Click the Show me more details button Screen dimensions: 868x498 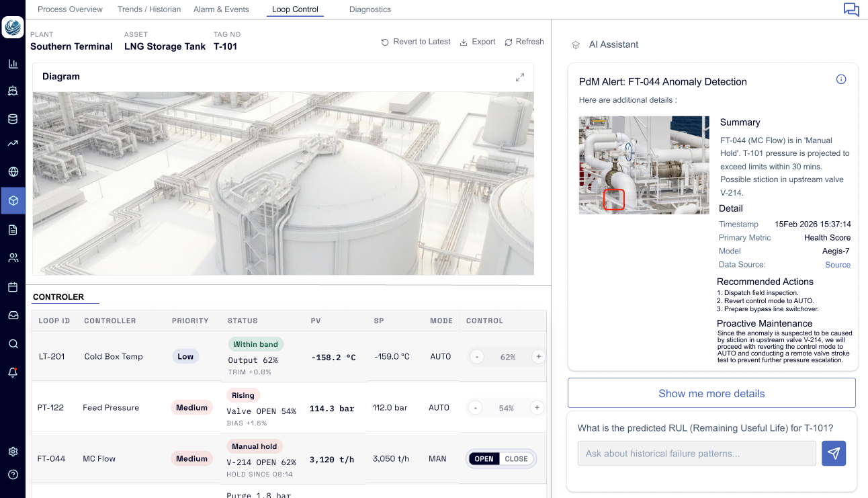[x=711, y=393]
